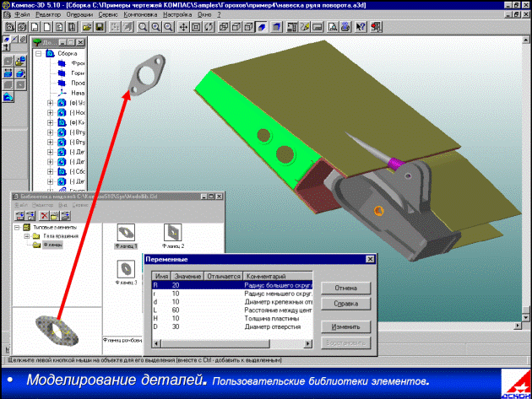Click left arrow of variables horizontal scrollbar
This screenshot has height=399, width=532.
point(156,343)
